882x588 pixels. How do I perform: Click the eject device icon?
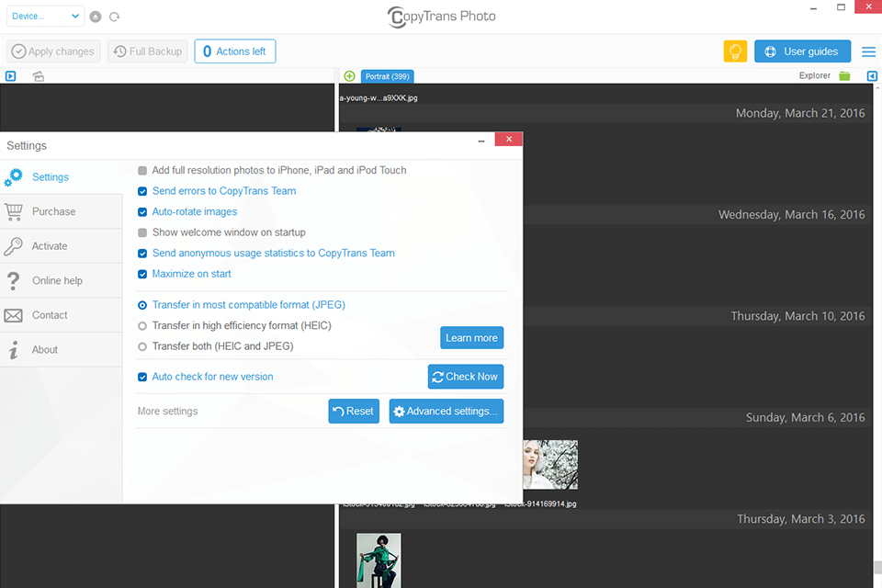96,17
